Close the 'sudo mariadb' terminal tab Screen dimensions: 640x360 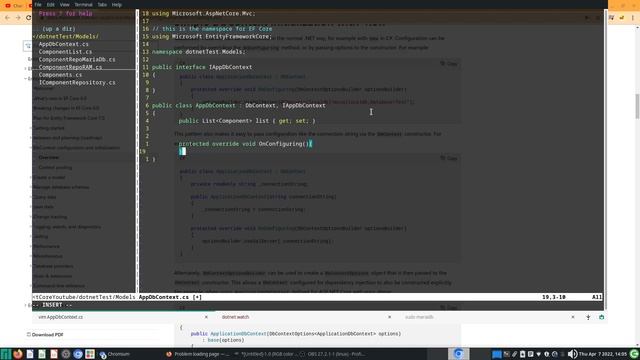[x=573, y=317]
